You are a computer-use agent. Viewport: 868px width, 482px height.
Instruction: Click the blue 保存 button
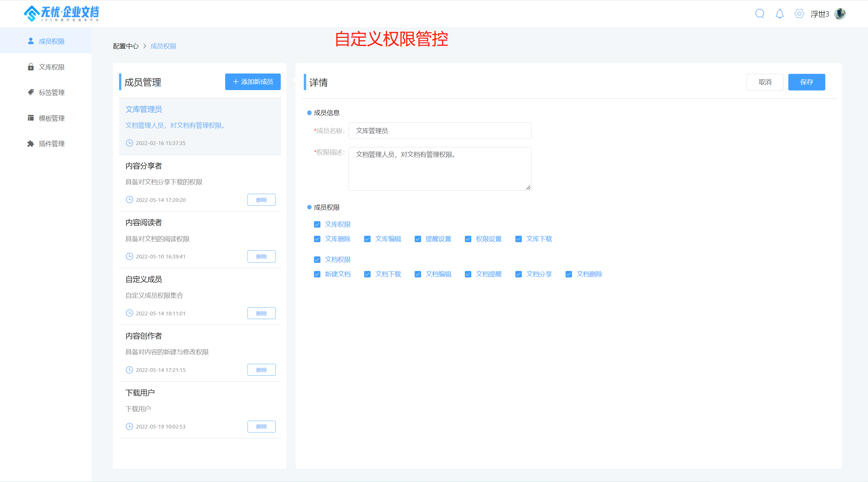click(806, 82)
